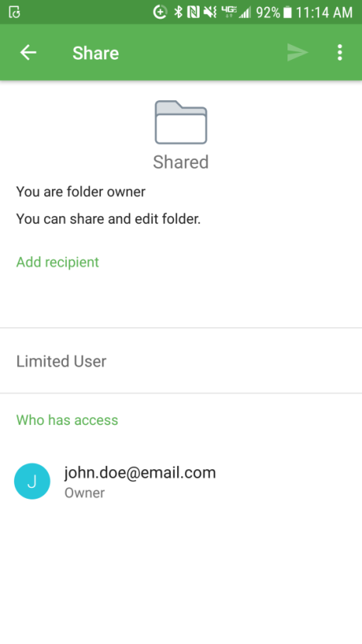Image resolution: width=362 pixels, height=644 pixels.
Task: Tap the Who has access heading
Action: [67, 419]
